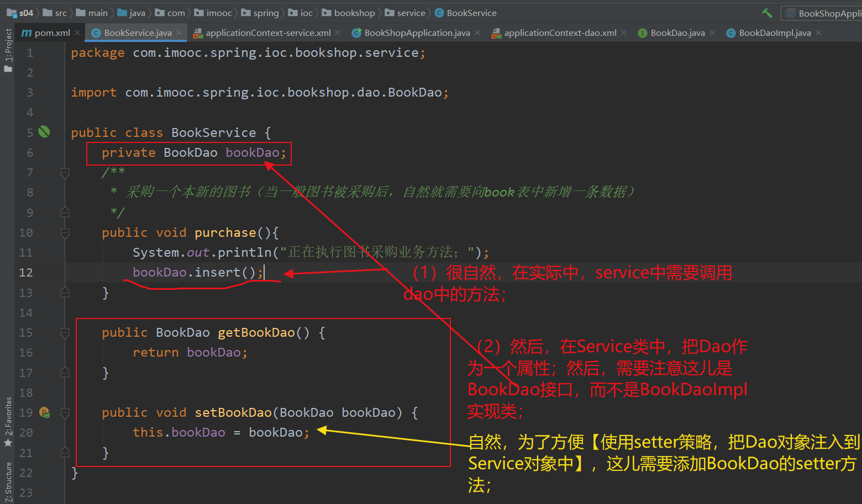Click the Spring bean gutter icon on line 5

(44, 132)
